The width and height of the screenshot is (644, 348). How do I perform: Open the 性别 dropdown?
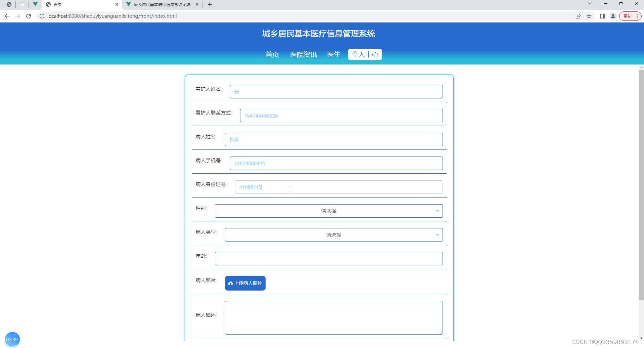pyautogui.click(x=329, y=211)
